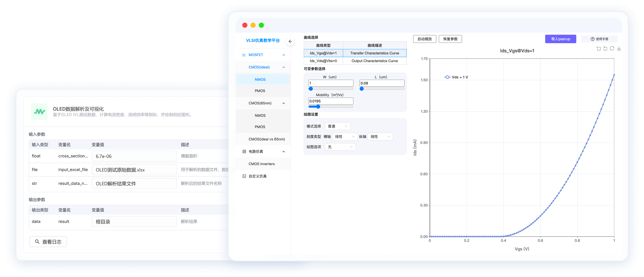
Task: Click the back arrow beside VLSI仿真教学平台
Action: (x=290, y=41)
